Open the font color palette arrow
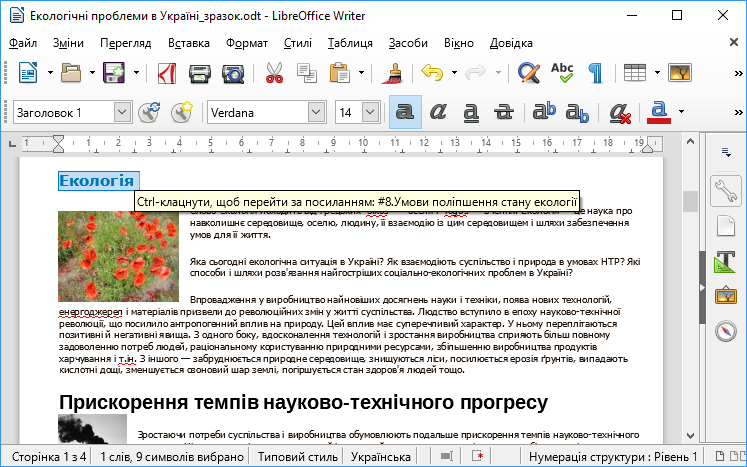 pyautogui.click(x=681, y=112)
